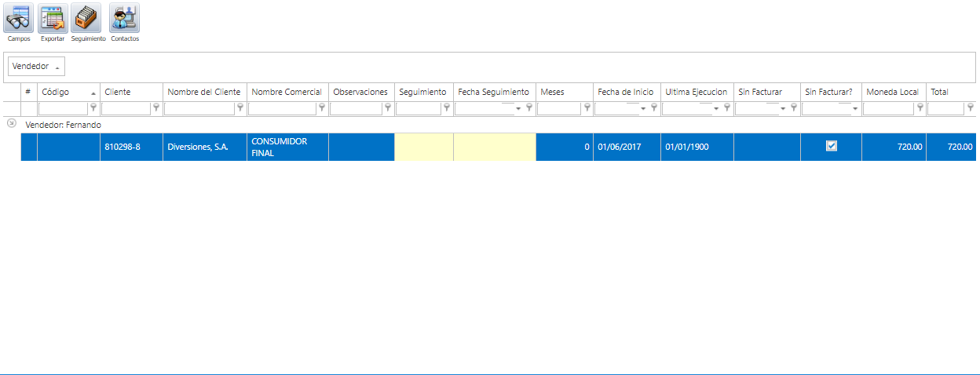Viewport: 980px width, 375px height.
Task: Click the filter icon for Observaciones column
Action: [x=388, y=108]
